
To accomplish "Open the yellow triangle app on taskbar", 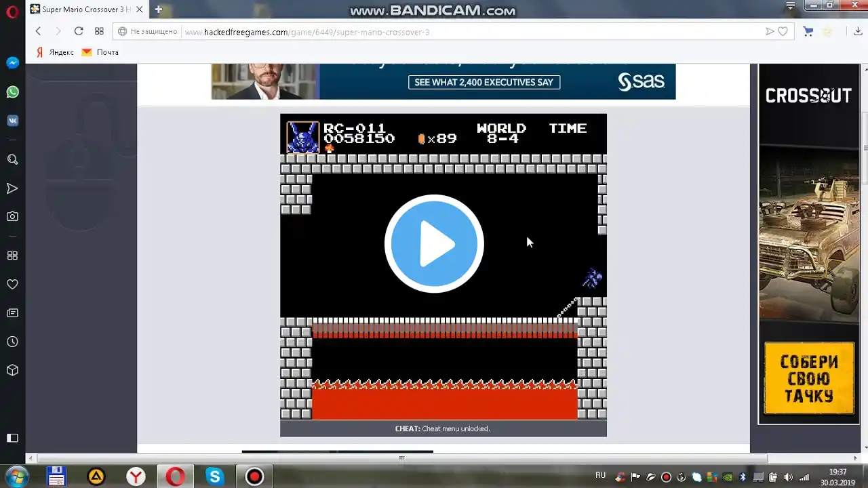I will (x=96, y=476).
